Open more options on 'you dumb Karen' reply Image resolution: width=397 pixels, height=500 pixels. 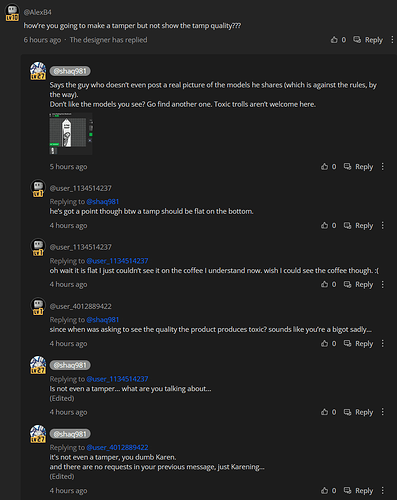pyautogui.click(x=383, y=491)
